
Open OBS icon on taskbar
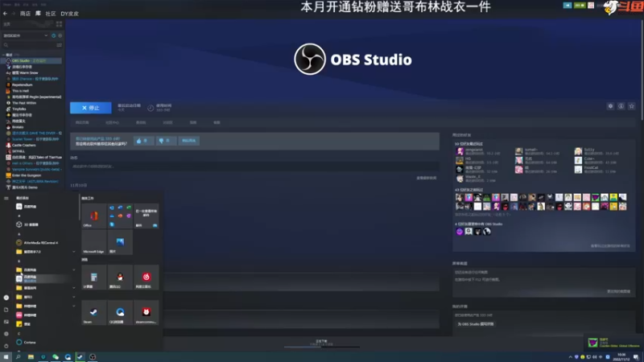coord(93,357)
